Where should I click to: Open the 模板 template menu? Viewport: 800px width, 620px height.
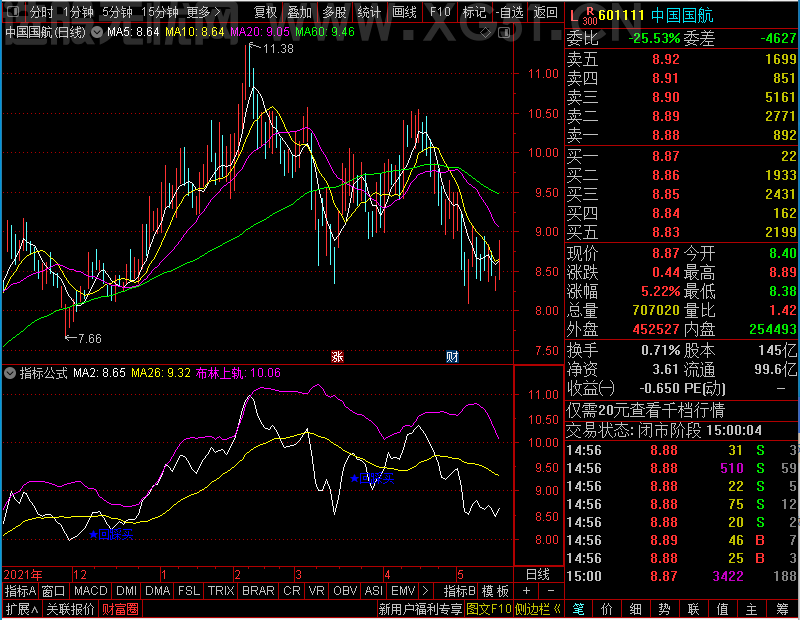(x=495, y=591)
